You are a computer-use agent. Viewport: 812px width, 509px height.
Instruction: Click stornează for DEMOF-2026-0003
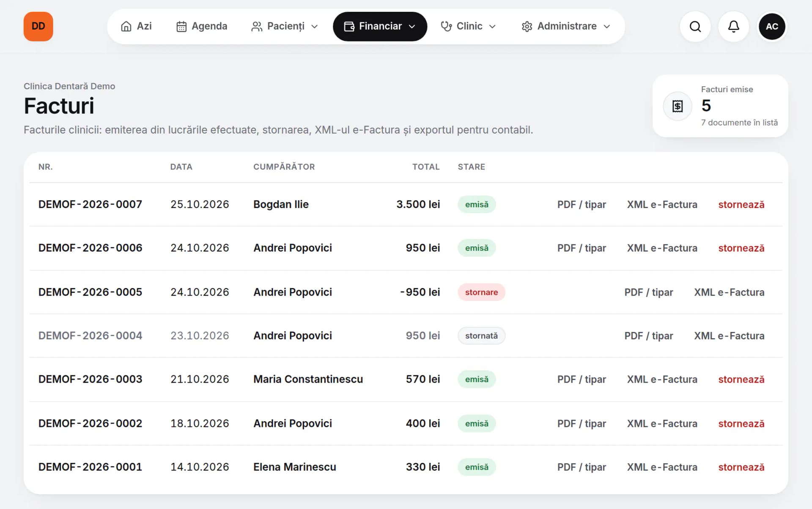coord(741,380)
